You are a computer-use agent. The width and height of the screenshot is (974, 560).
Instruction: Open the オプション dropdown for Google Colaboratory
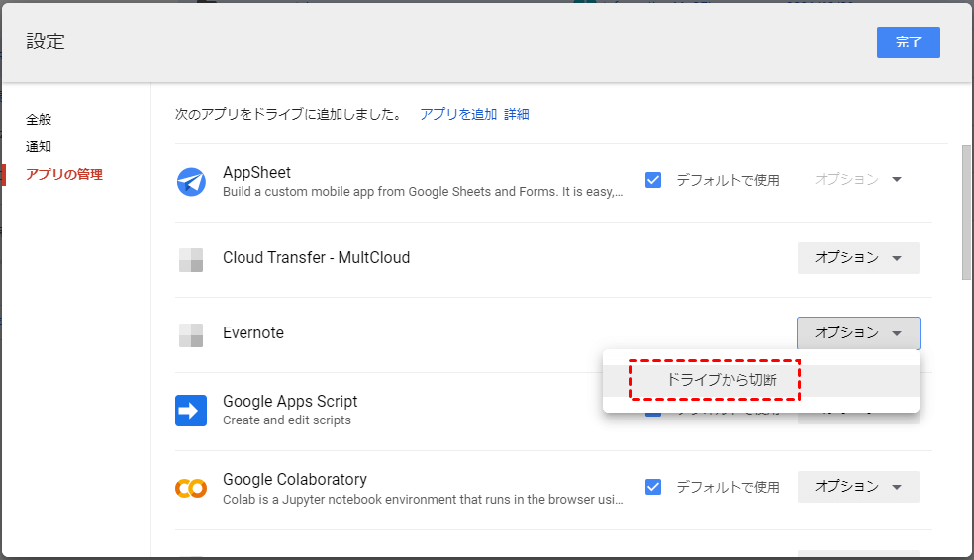click(x=858, y=486)
